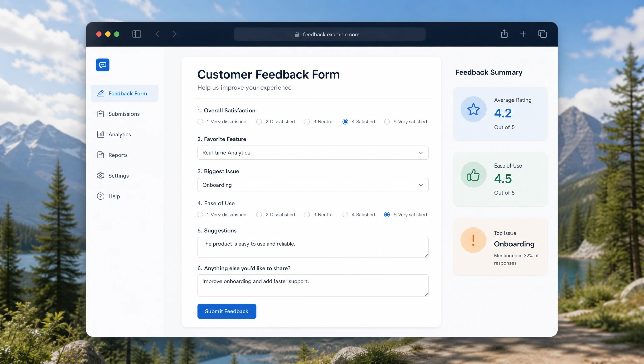644x364 pixels.
Task: Open the Feedback Form sidebar item
Action: (x=124, y=93)
